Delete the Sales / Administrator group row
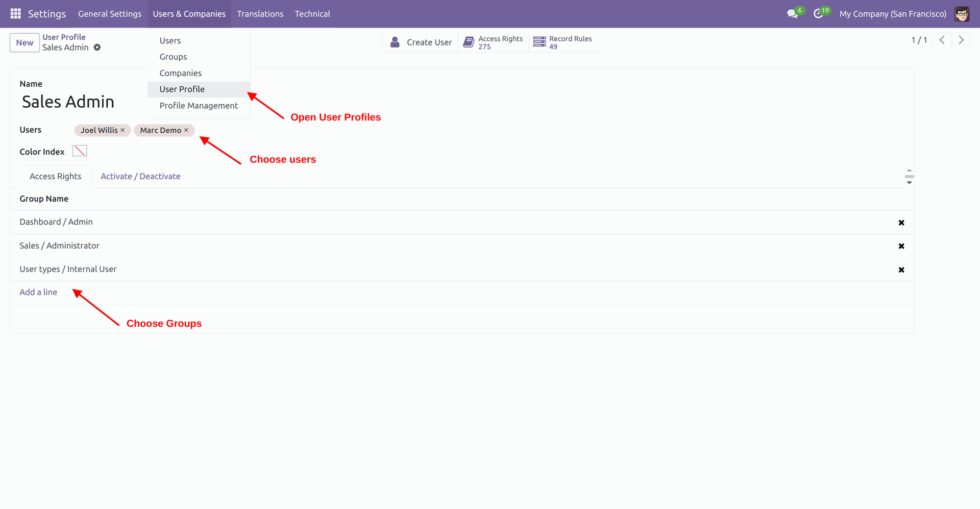Viewport: 980px width, 509px height. 901,246
